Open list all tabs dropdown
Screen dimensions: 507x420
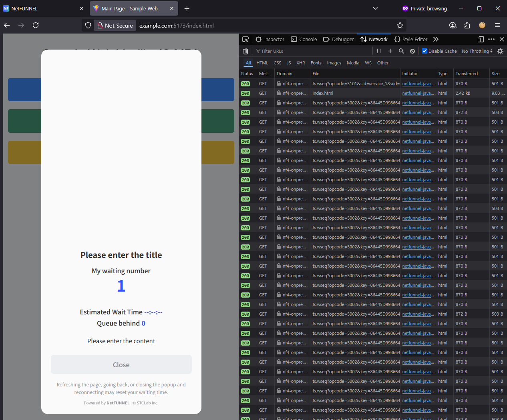[375, 8]
